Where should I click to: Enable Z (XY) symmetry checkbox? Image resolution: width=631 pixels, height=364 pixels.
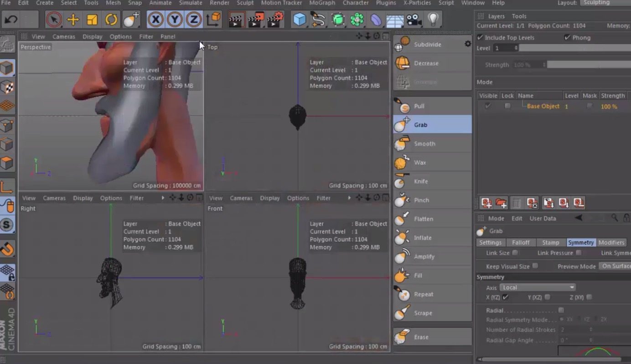[589, 297]
